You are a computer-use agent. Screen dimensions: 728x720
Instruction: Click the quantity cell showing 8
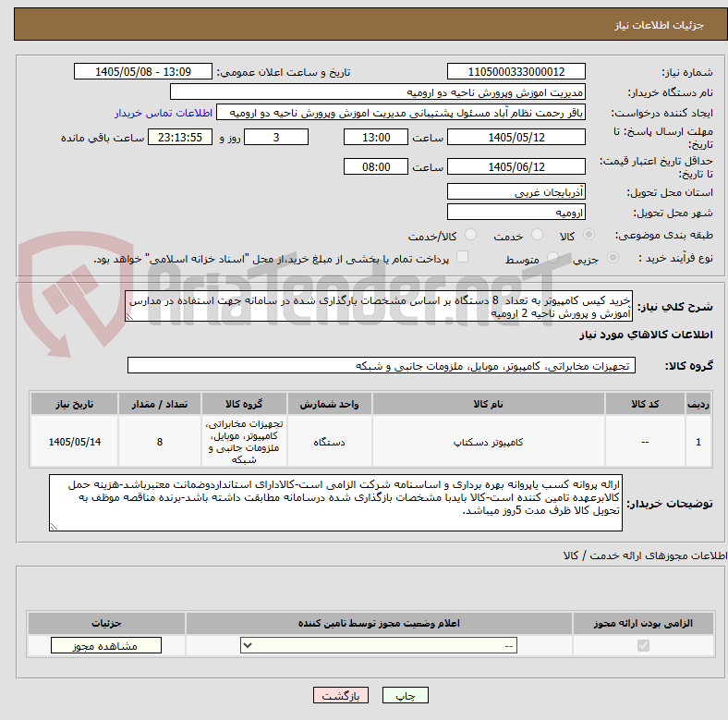pos(160,442)
